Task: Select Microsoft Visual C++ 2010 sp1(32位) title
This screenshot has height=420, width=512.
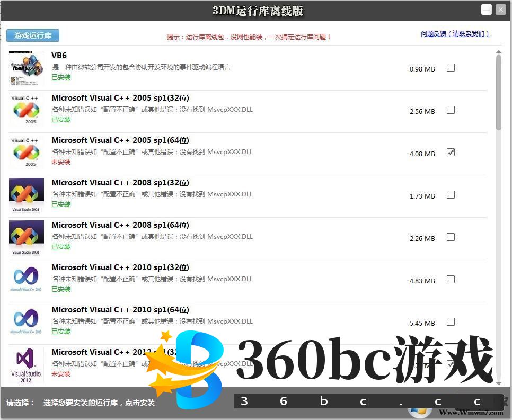Action: (120, 267)
